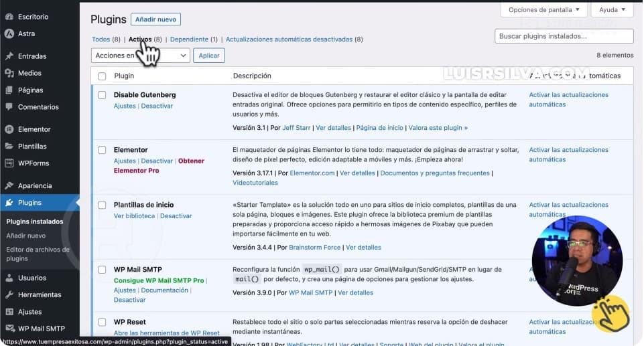Open Editor de archivos de plugins
This screenshot has width=644, height=346.
point(38,254)
